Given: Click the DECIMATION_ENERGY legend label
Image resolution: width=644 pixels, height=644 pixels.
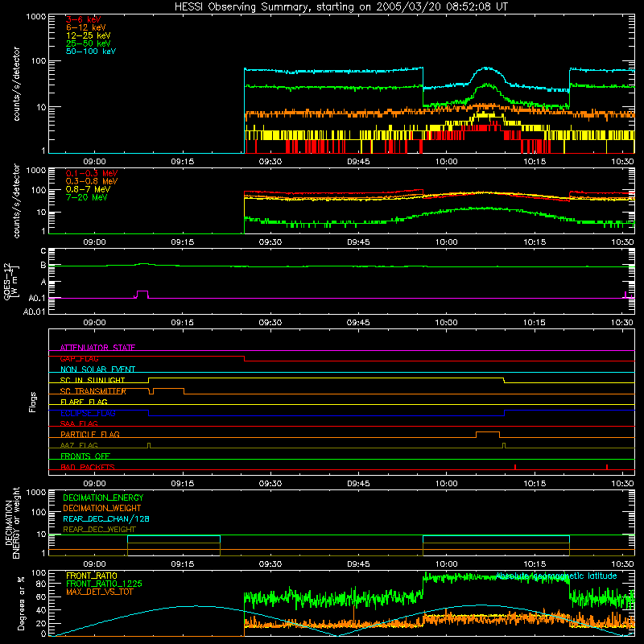Looking at the screenshot, I should [x=103, y=497].
